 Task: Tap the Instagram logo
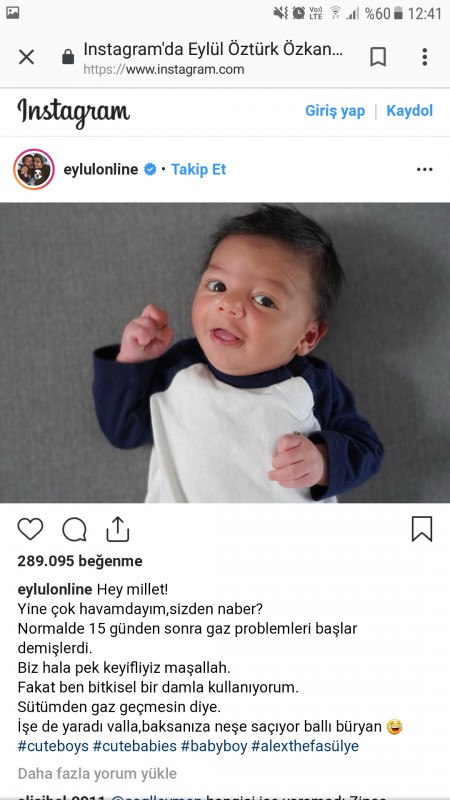73,112
